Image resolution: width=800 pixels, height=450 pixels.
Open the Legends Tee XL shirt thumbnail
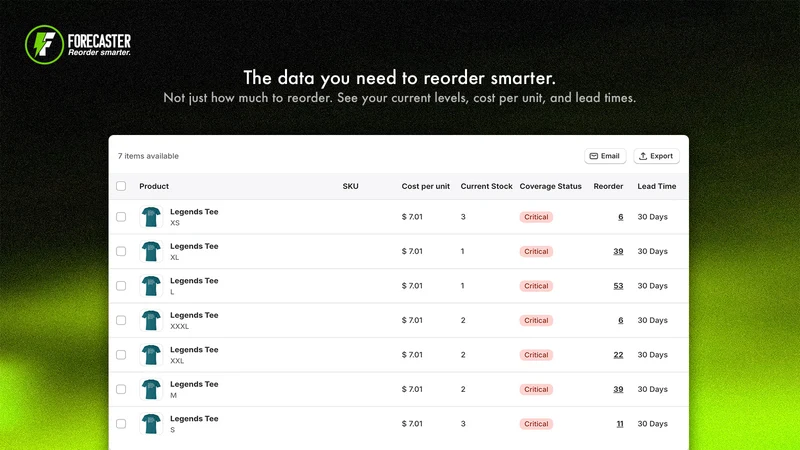coord(151,252)
